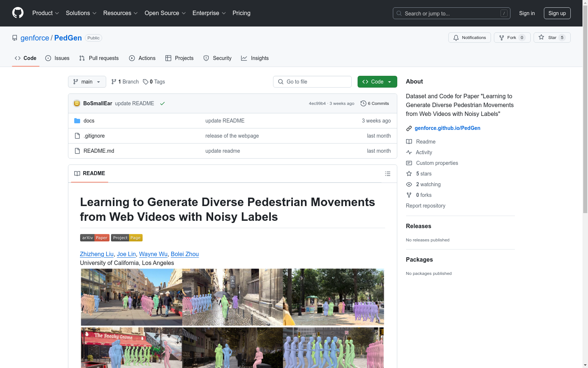
Task: Click the link icon beside genforce.github.io/PedGen
Action: tap(409, 128)
